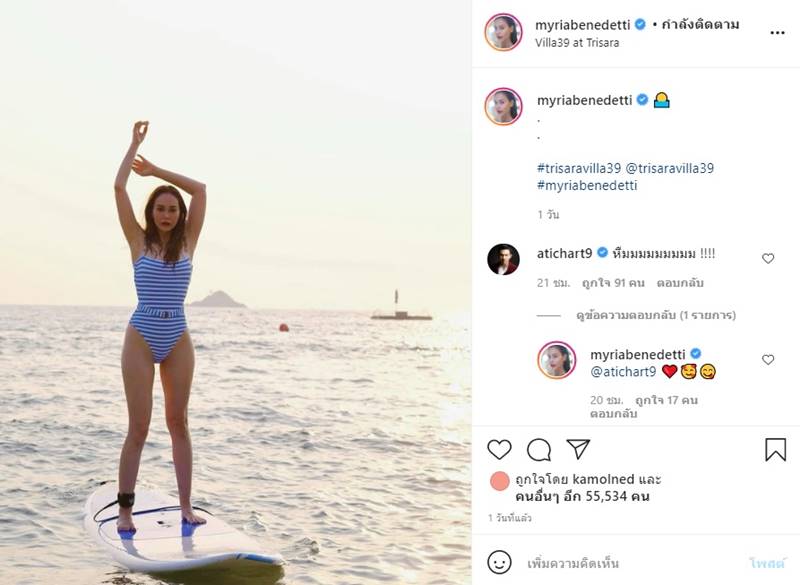This screenshot has height=585, width=800.
Task: Expand view replies (1) link
Action: tap(665, 315)
